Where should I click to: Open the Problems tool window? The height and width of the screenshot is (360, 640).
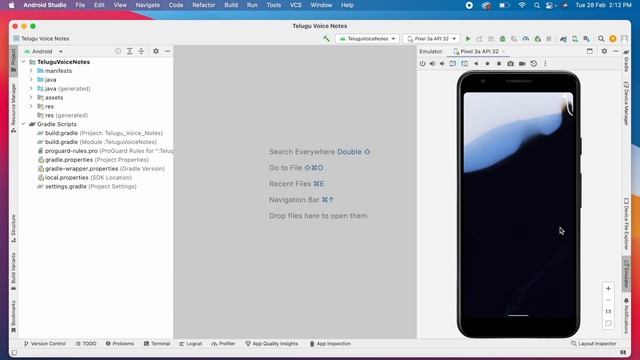pyautogui.click(x=120, y=344)
